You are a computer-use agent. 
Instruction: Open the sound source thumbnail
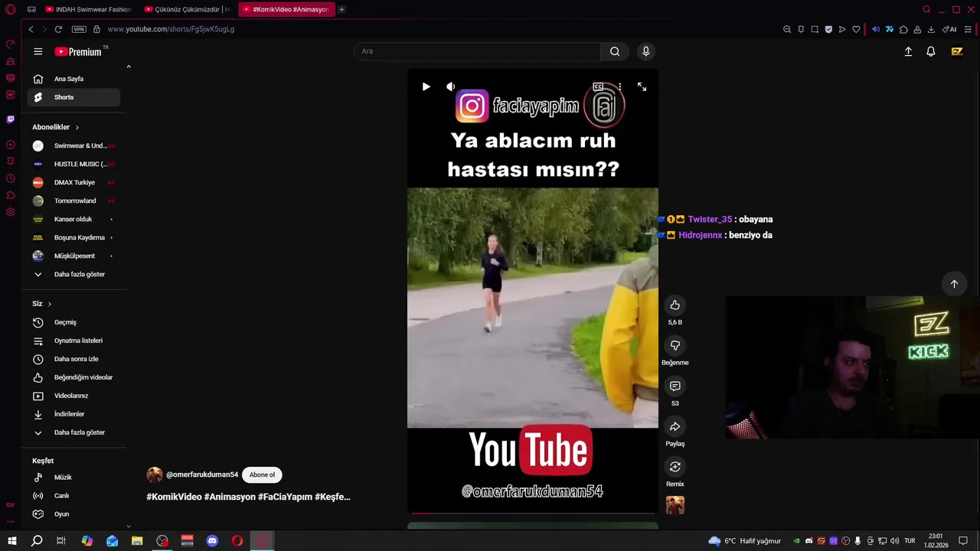pos(675,505)
